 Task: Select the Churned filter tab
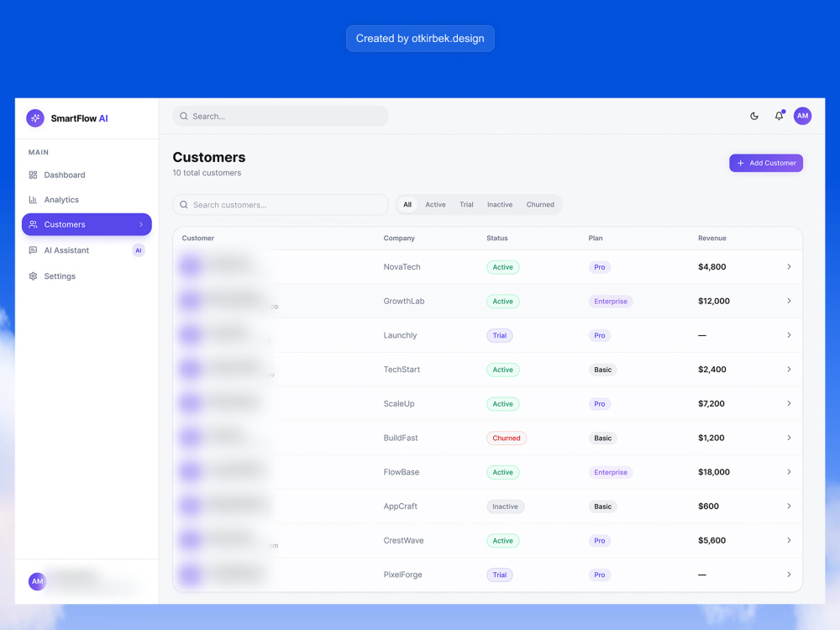pyautogui.click(x=540, y=205)
